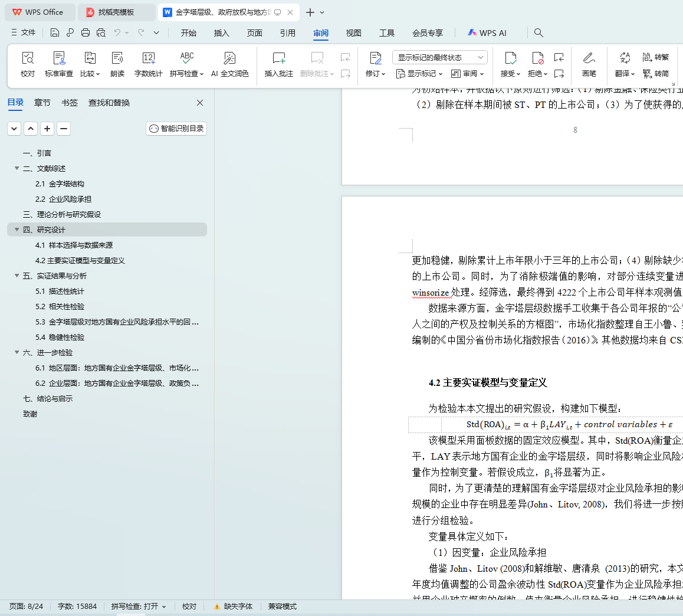The height and width of the screenshot is (616, 683).
Task: Close the navigation side panel
Action: point(200,103)
